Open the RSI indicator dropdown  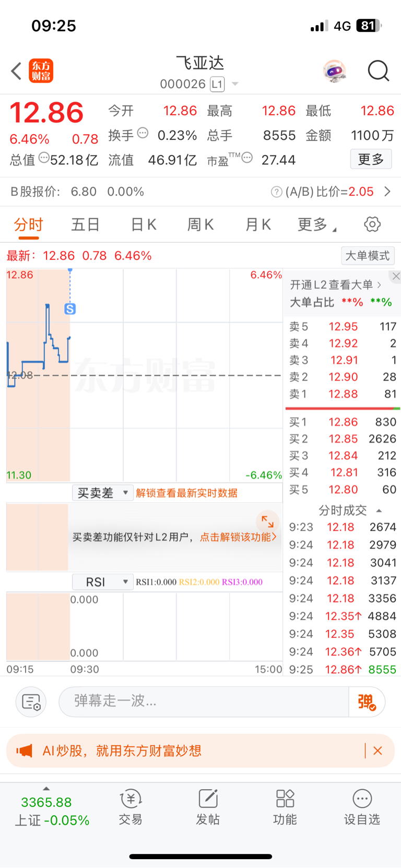tap(102, 582)
